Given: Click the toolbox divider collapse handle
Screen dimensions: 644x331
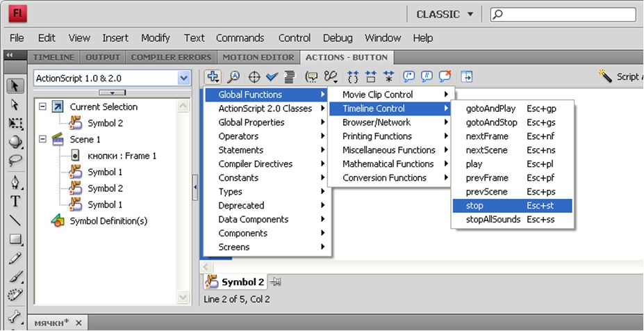Looking at the screenshot, I should tap(112, 93).
